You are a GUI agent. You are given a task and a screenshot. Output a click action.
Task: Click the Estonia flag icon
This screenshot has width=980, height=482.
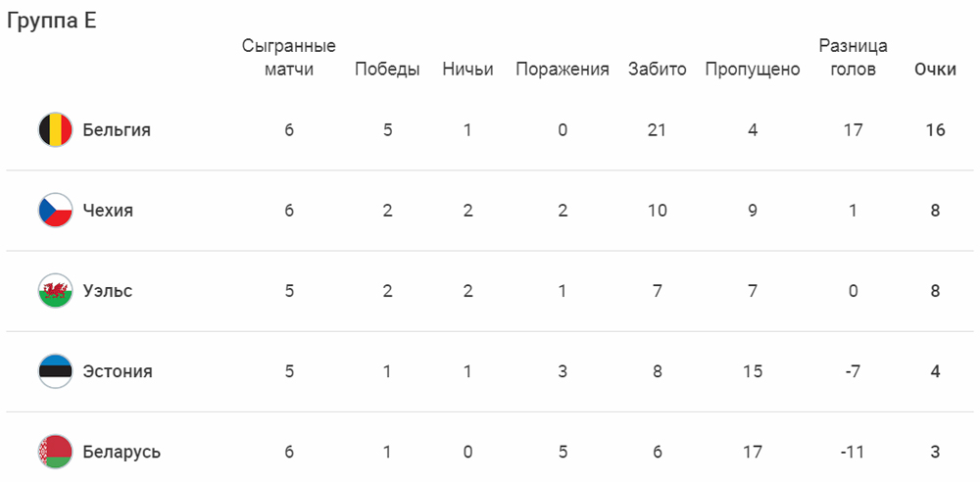pyautogui.click(x=56, y=371)
